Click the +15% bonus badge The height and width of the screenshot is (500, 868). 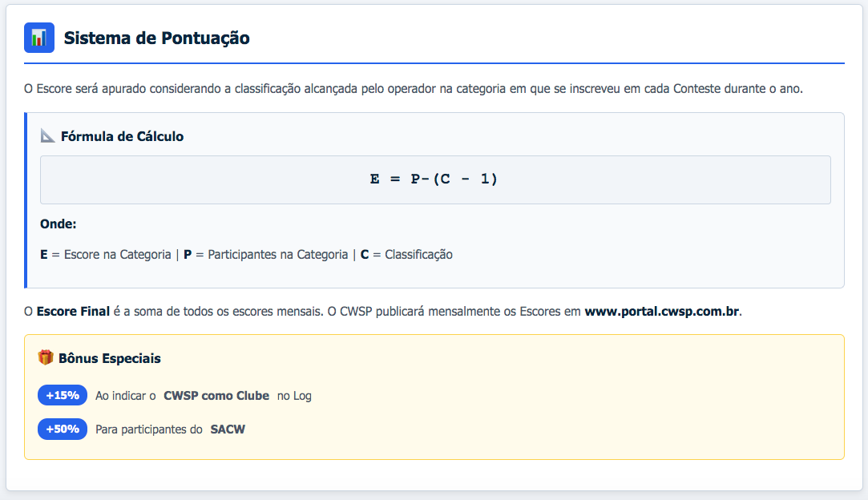point(62,396)
